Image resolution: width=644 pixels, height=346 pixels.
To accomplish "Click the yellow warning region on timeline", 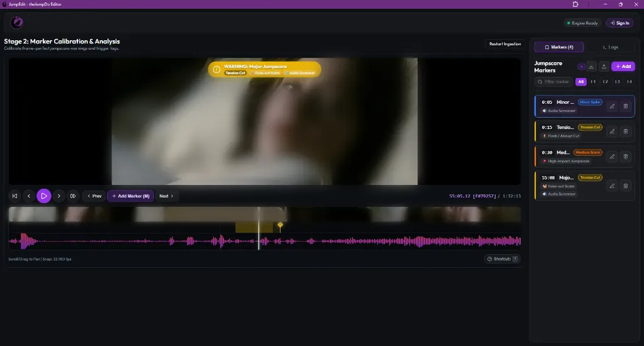I will point(253,227).
